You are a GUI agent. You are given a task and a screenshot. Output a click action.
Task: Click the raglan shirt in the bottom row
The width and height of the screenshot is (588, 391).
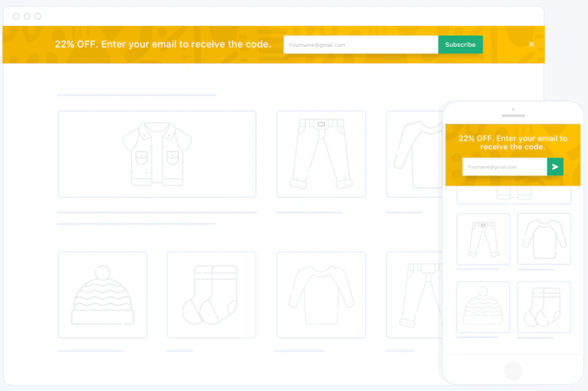pyautogui.click(x=322, y=294)
